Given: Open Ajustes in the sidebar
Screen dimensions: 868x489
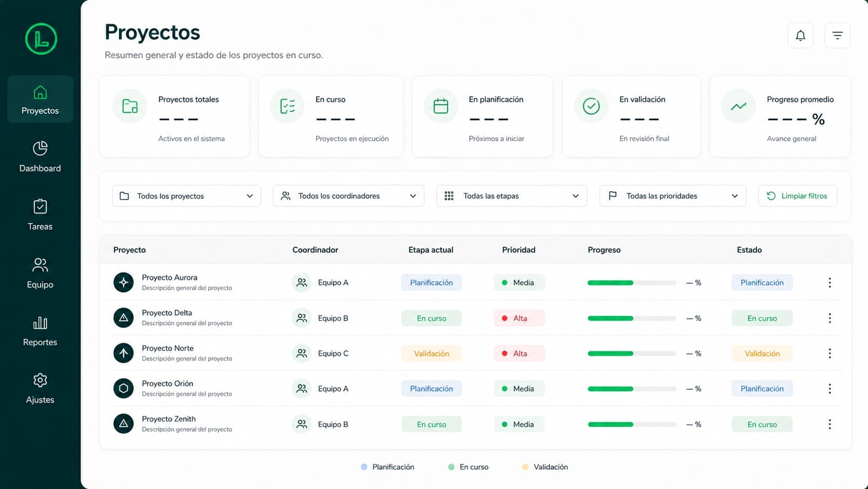Looking at the screenshot, I should (x=40, y=388).
